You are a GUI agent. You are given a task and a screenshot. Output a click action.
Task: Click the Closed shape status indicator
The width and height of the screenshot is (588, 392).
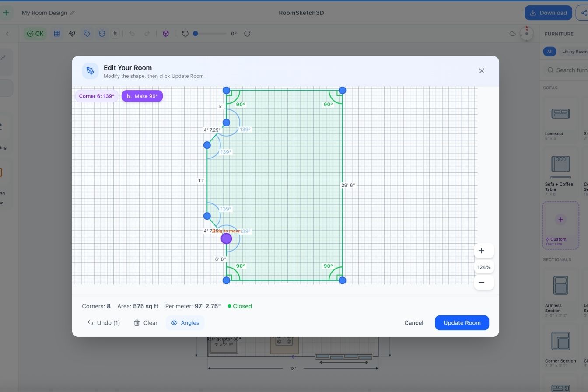point(240,306)
